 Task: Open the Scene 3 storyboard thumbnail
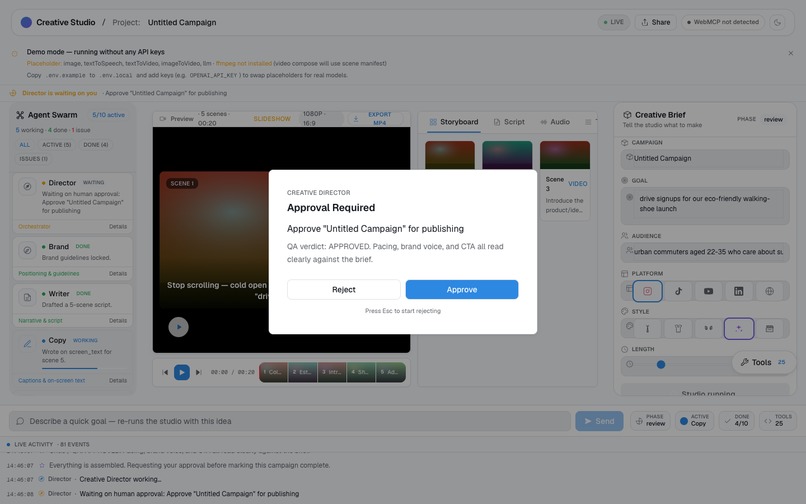click(565, 155)
